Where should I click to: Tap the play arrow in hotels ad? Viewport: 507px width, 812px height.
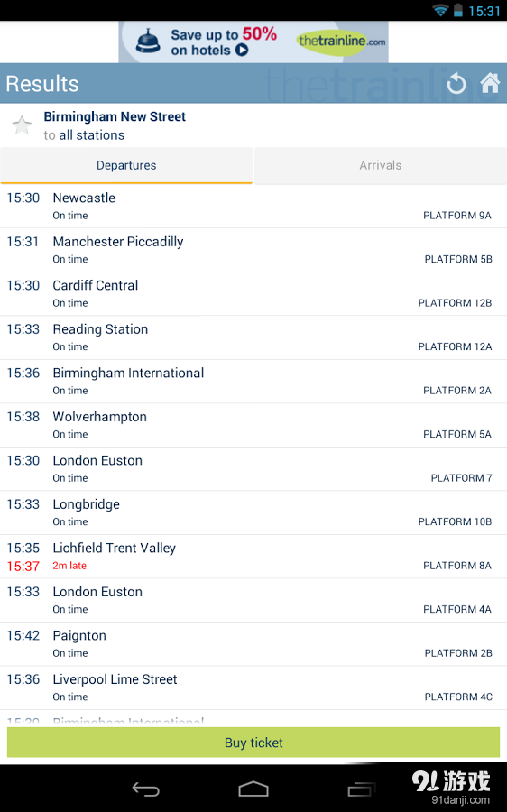click(x=242, y=50)
